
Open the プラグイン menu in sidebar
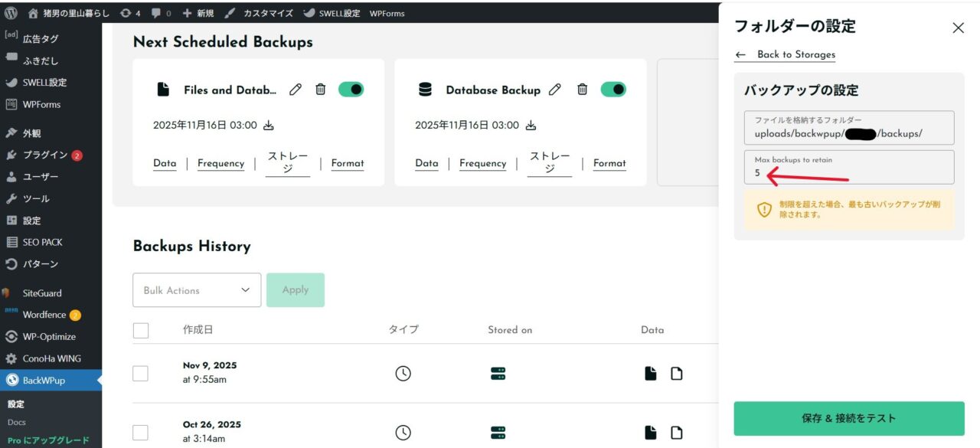point(45,155)
